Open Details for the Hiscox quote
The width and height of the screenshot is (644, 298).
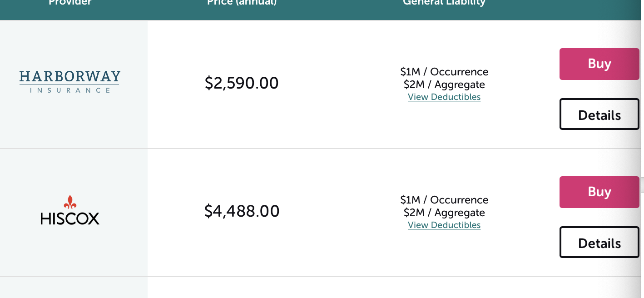click(x=599, y=243)
